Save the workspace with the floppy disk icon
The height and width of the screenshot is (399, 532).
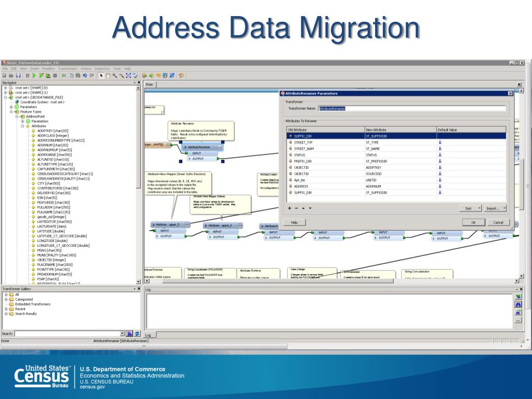18,76
